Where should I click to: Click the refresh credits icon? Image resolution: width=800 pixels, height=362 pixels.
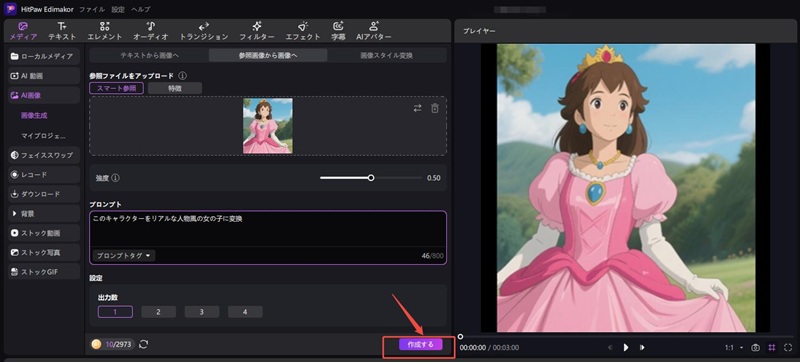click(143, 345)
